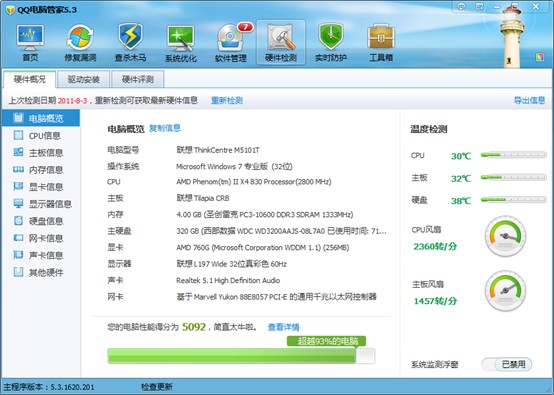Viewport: 554px width, 395px height.
Task: Click the Marvell Yukon 88E8057 network value
Action: 277,296
